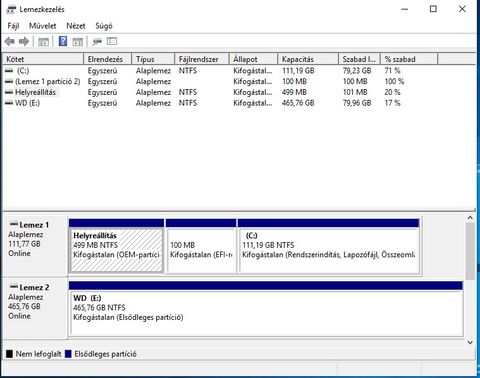Image resolution: width=480 pixels, height=378 pixels.
Task: Click the scroll down arrow in disk pane
Action: click(x=470, y=342)
